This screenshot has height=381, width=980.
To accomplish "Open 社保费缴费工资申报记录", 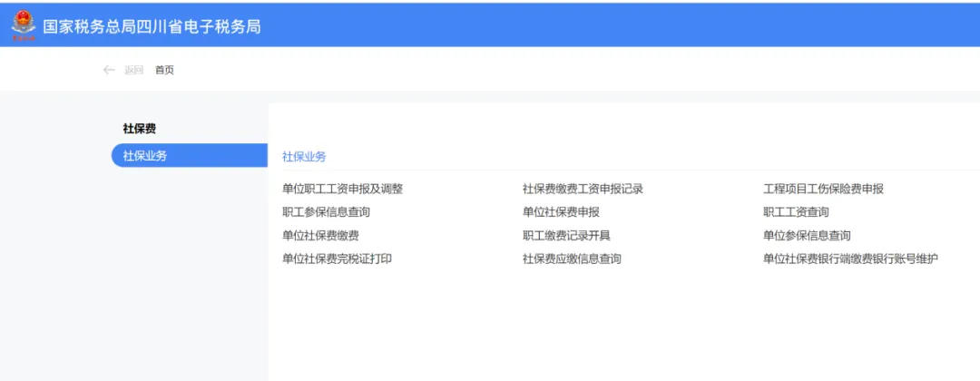I will [x=583, y=189].
